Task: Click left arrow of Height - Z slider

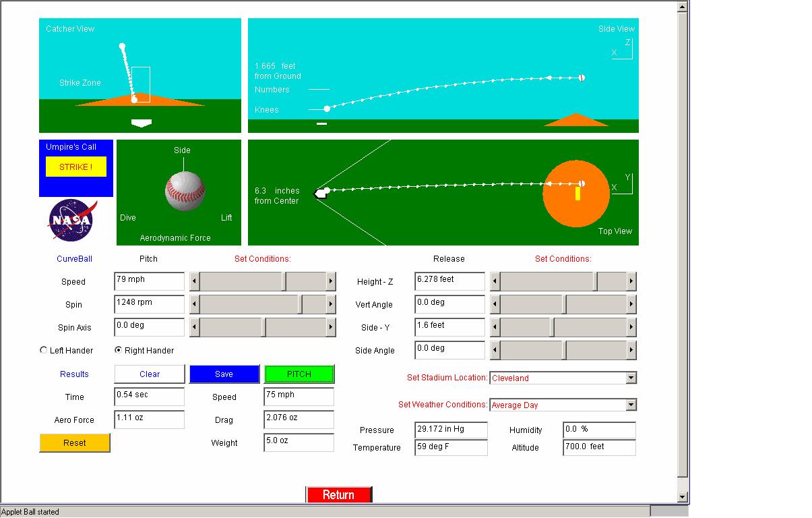Action: pyautogui.click(x=495, y=281)
